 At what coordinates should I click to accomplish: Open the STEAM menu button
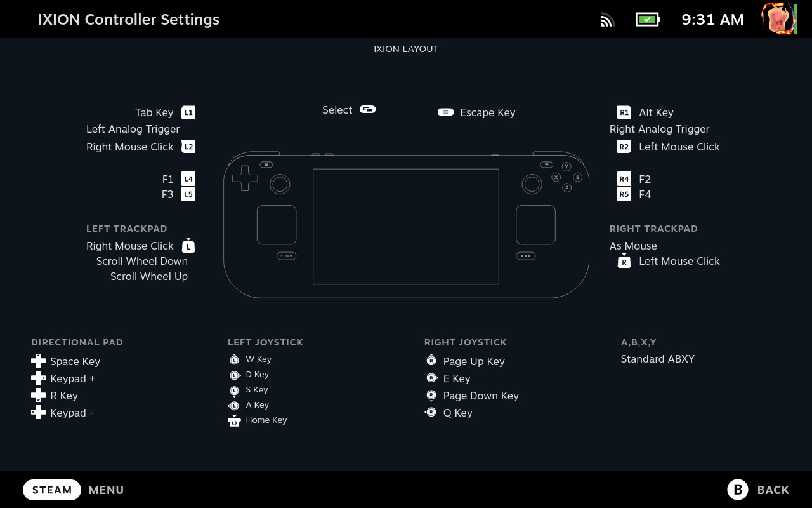(x=52, y=490)
